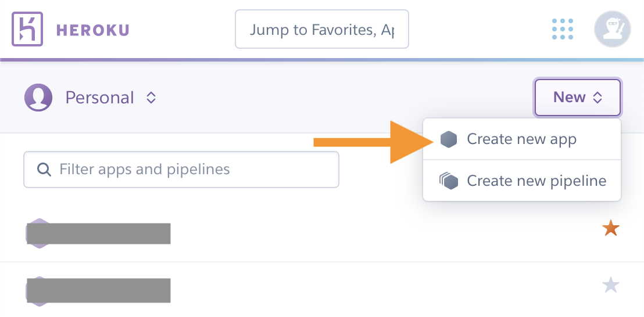Click the Personal account label
Image resolution: width=644 pixels, height=317 pixels.
pyautogui.click(x=100, y=98)
